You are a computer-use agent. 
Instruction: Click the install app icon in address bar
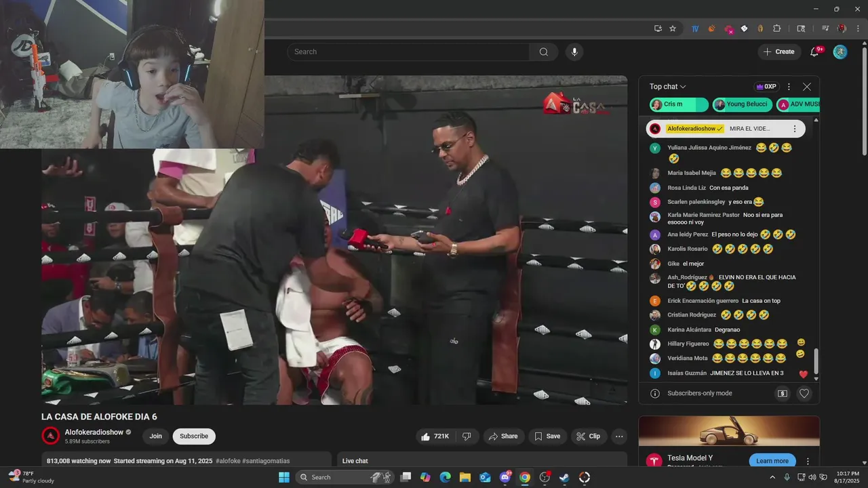(658, 28)
